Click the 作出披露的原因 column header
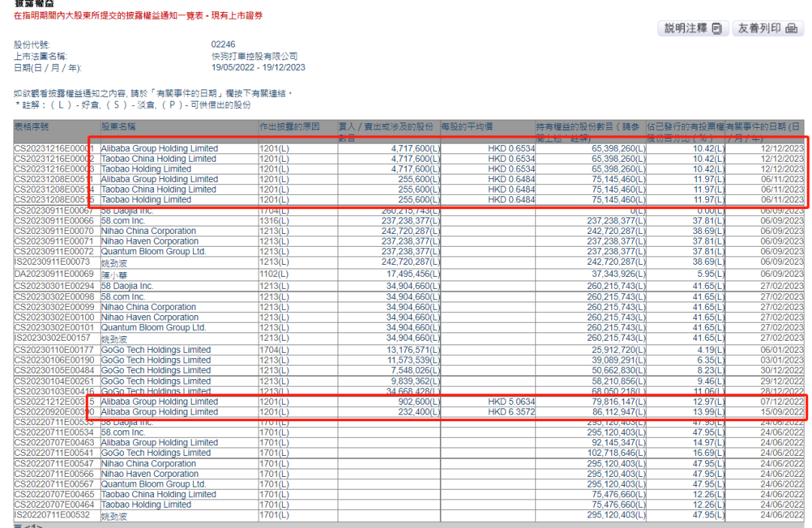 [289, 127]
